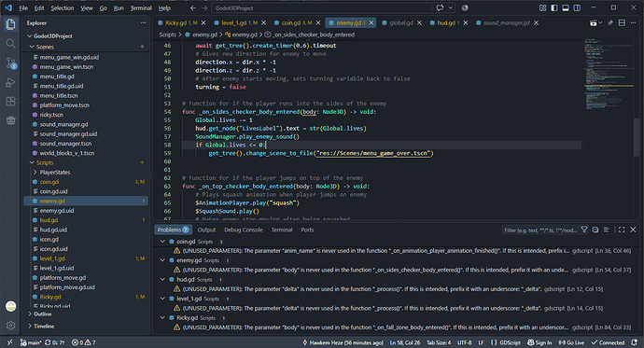Switch to the global.gd editor tab
Viewport: 644px width, 348px height.
coord(400,23)
